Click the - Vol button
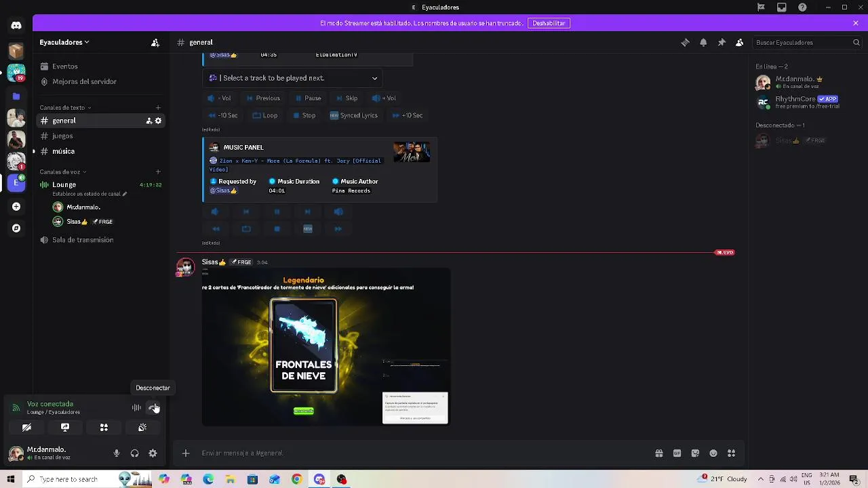The image size is (868, 488). click(219, 98)
